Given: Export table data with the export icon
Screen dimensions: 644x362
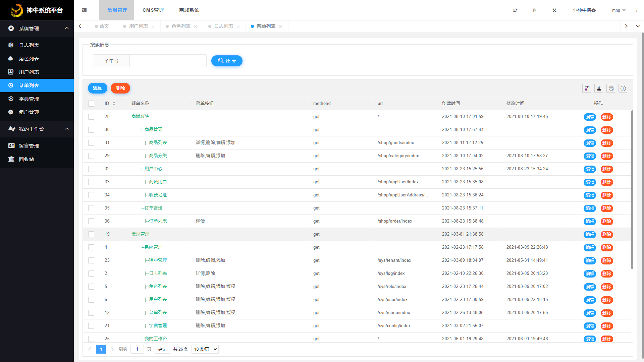Looking at the screenshot, I should 599,88.
